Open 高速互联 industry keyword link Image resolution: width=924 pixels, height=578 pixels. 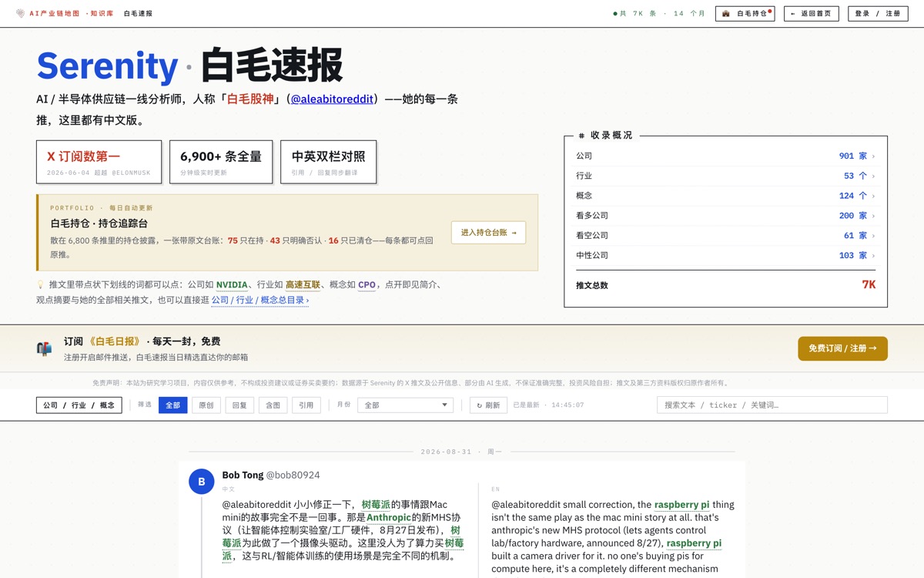[x=303, y=284]
